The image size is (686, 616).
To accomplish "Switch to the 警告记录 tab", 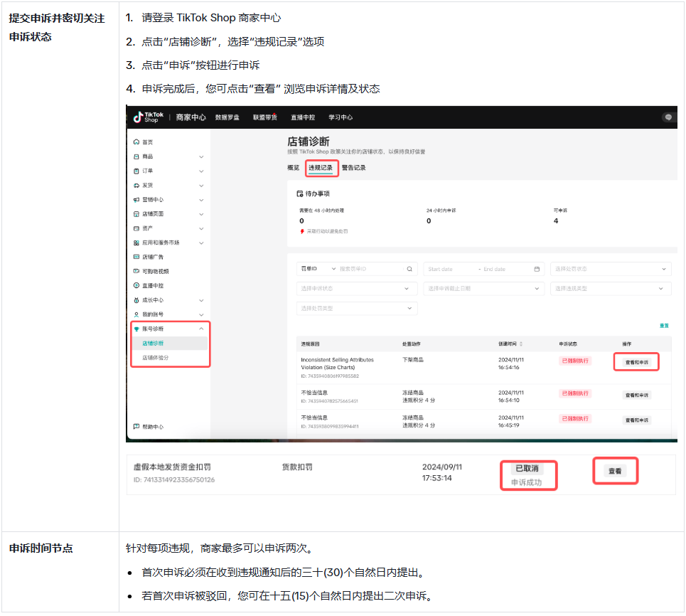I will 353,168.
